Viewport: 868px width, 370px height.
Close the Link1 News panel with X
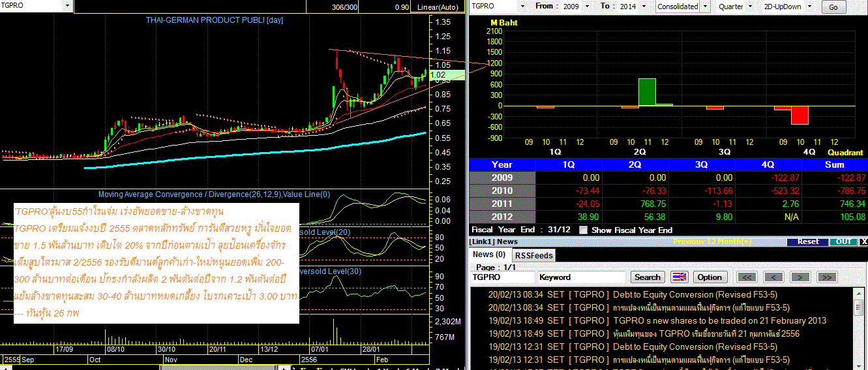coord(863,241)
